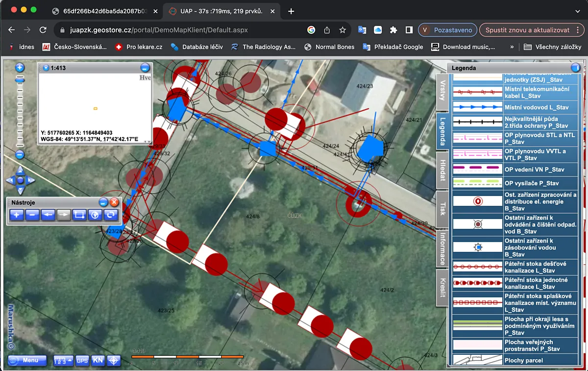
Task: Go to next map view in Nástroje
Action: [x=64, y=215]
